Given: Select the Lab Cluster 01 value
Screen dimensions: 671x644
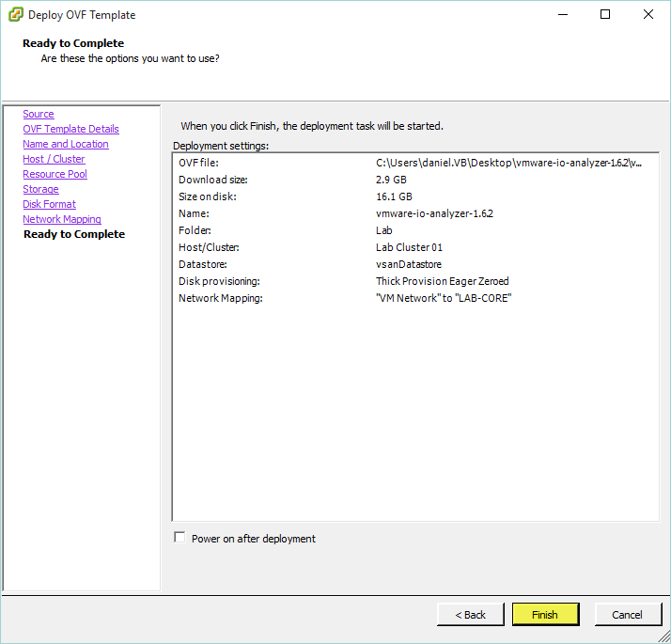Looking at the screenshot, I should (409, 247).
